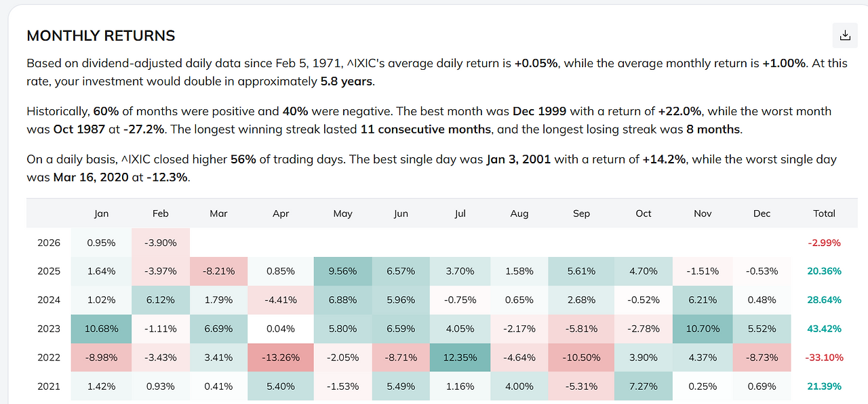The image size is (868, 404).
Task: Click the -33.10% total for 2022
Action: [x=824, y=358]
